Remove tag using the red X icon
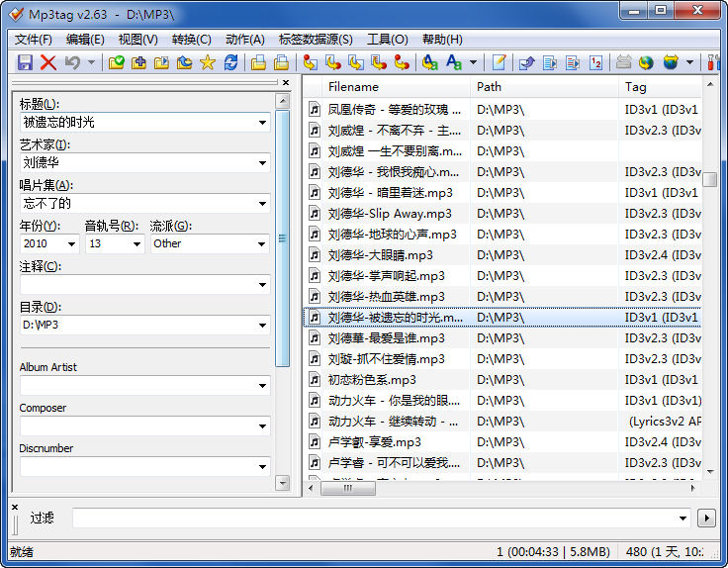This screenshot has height=568, width=728. click(47, 61)
